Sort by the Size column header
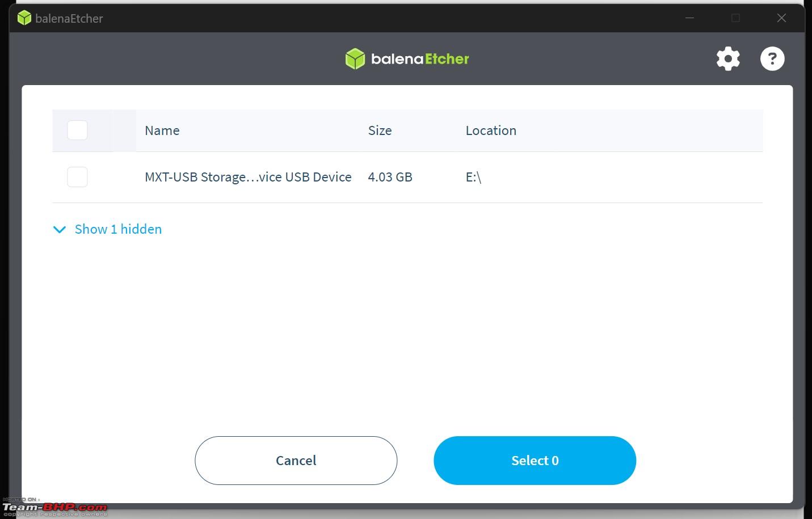 click(380, 130)
